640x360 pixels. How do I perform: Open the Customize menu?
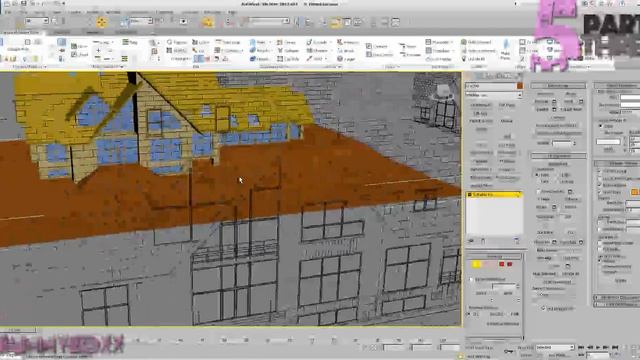(x=190, y=12)
